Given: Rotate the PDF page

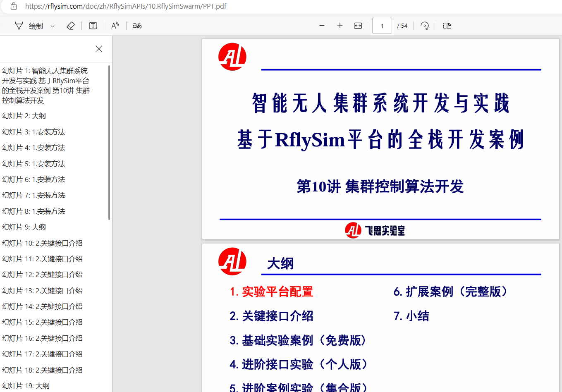Looking at the screenshot, I should click(x=425, y=26).
